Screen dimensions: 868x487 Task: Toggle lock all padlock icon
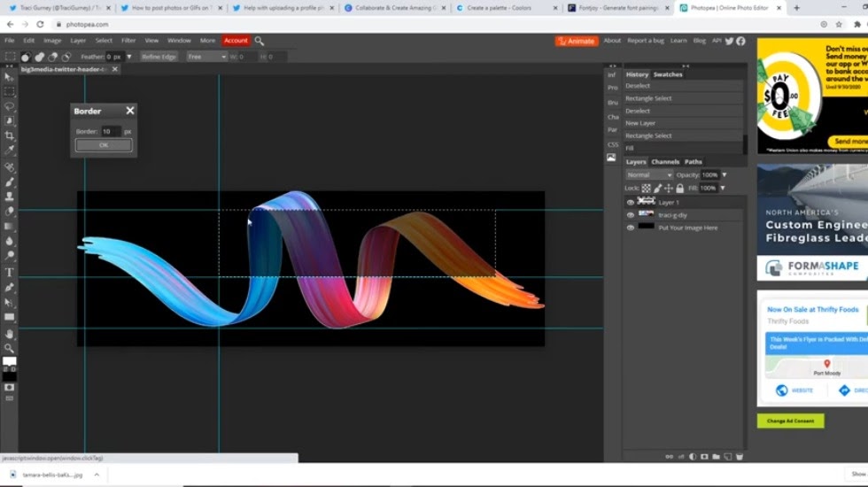pos(680,189)
